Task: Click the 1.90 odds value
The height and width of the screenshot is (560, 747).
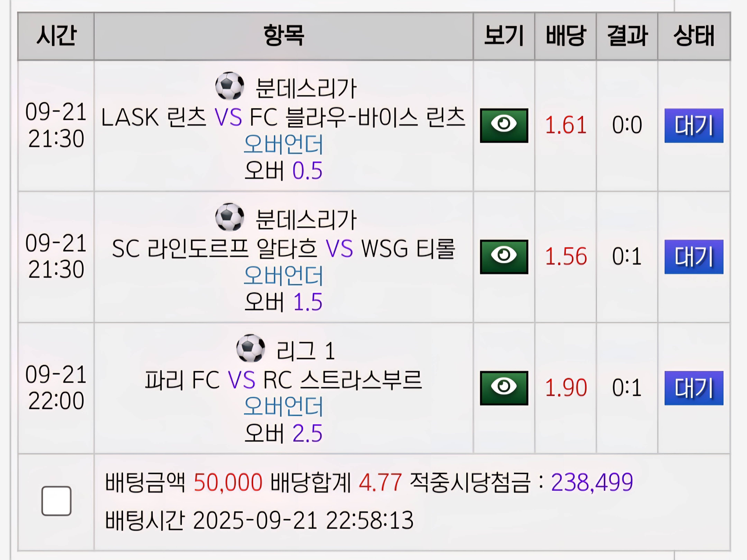Action: (566, 388)
